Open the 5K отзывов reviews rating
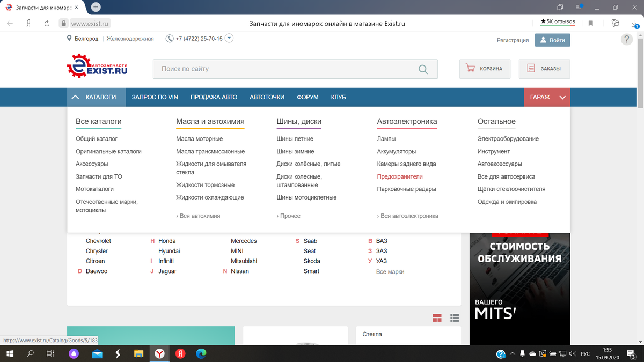This screenshot has width=644, height=362. coord(558,21)
